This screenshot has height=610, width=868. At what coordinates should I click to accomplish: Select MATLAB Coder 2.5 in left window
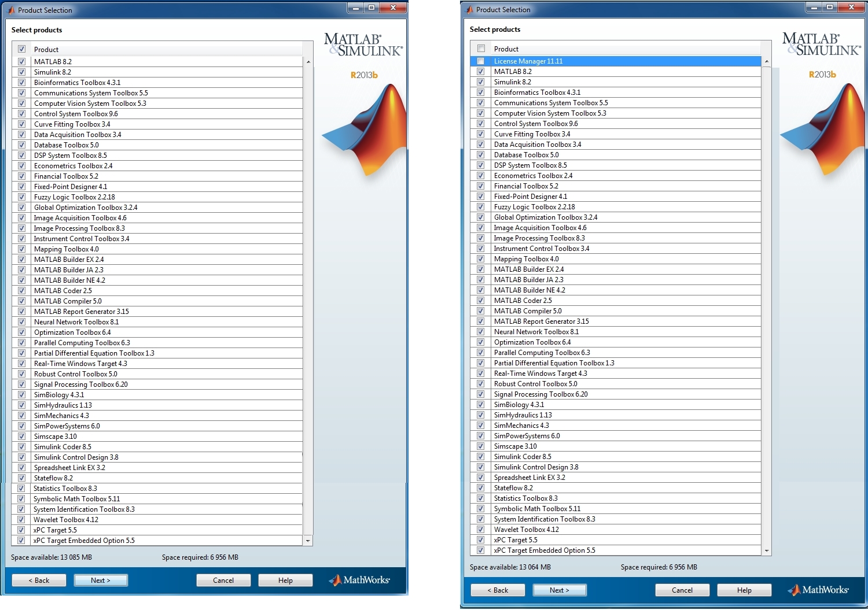click(157, 291)
